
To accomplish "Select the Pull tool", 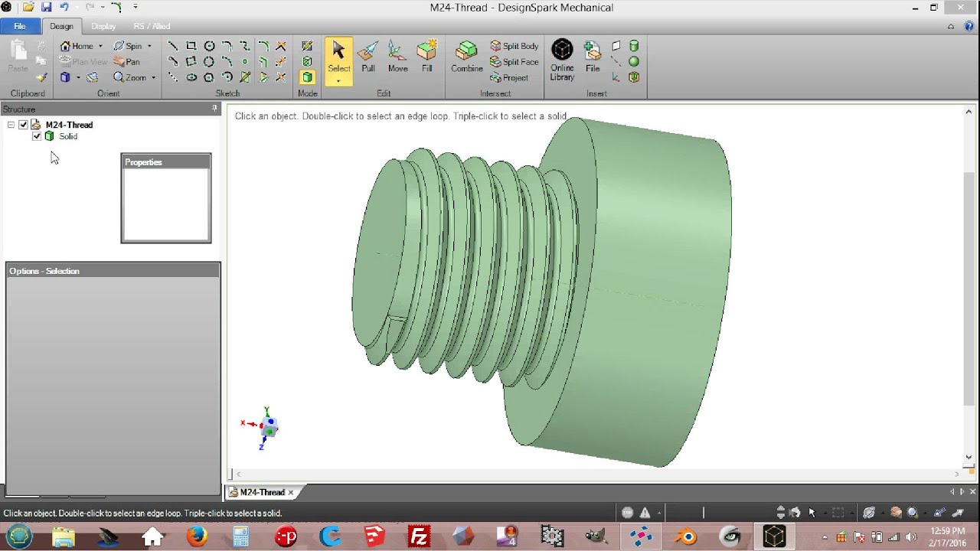I will coord(368,57).
